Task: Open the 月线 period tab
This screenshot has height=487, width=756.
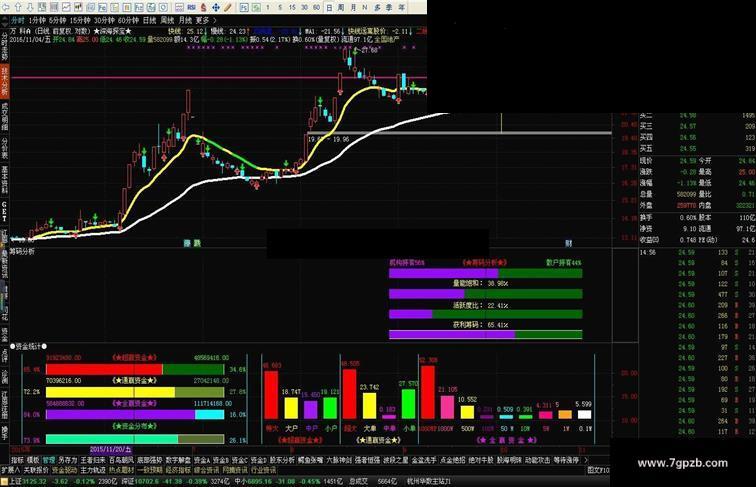Action: [185, 20]
